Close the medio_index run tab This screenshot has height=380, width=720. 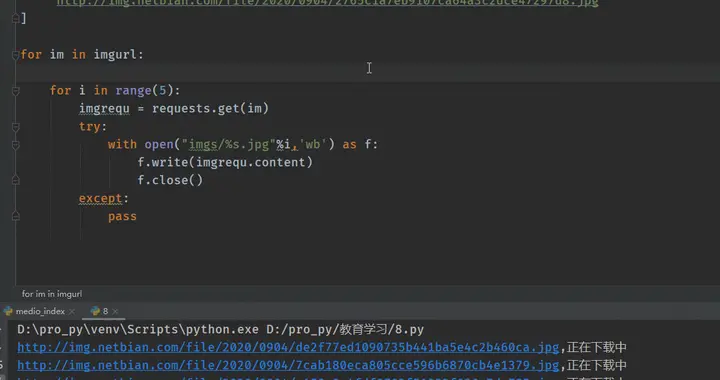(x=72, y=312)
